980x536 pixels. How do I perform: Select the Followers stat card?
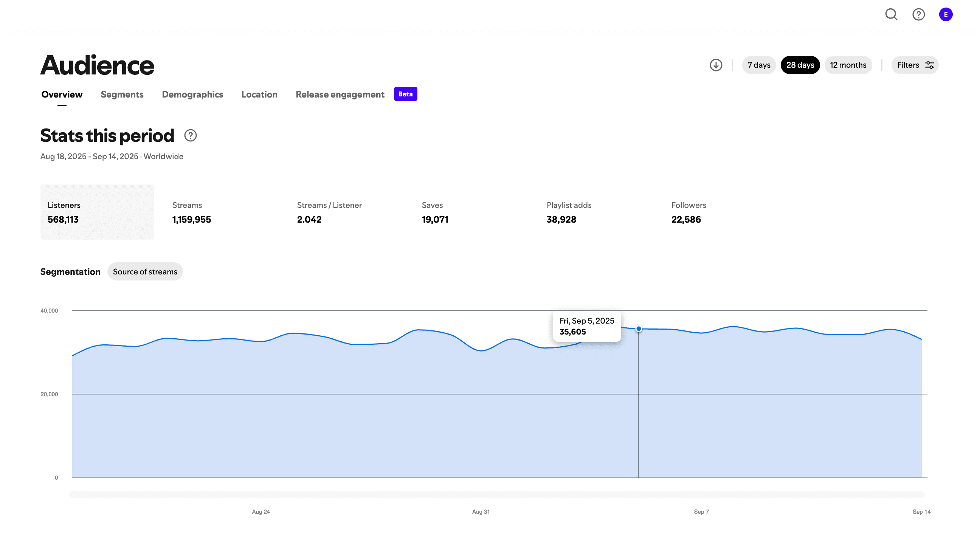pos(721,212)
